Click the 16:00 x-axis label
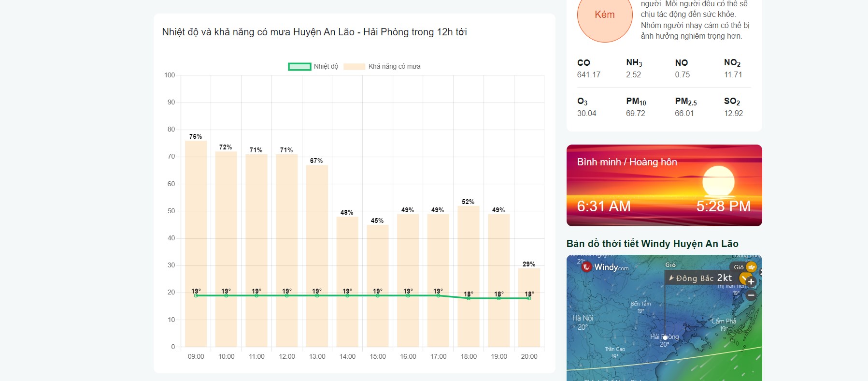This screenshot has height=381, width=868. pos(408,356)
